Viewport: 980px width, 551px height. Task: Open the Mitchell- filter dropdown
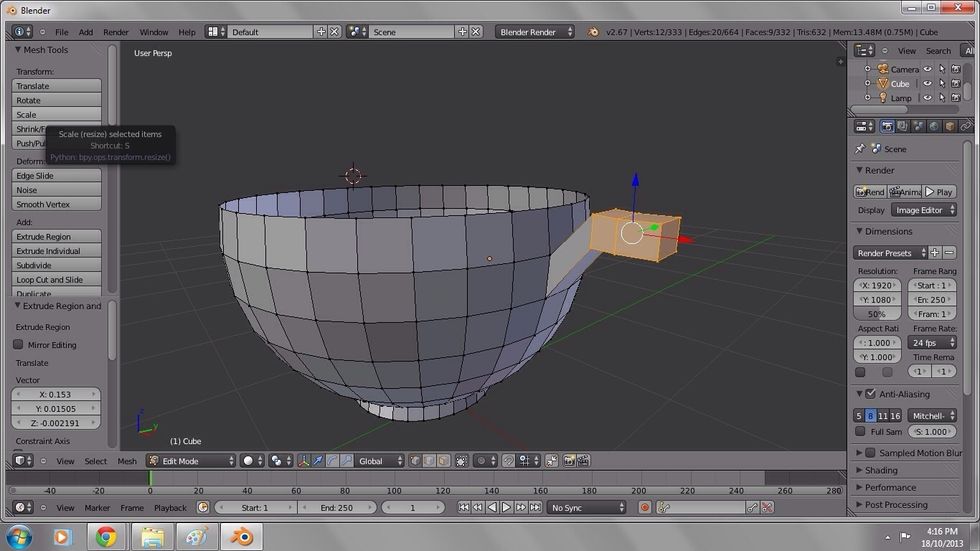tap(932, 415)
